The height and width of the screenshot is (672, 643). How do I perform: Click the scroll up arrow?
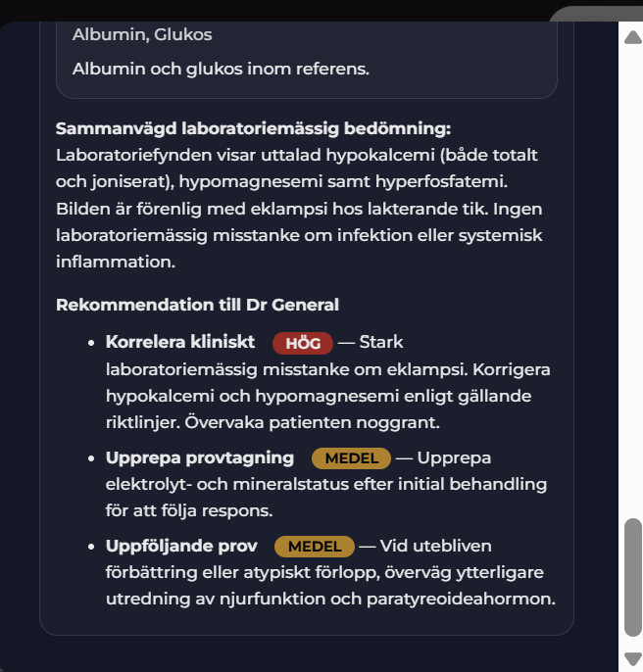[x=632, y=36]
